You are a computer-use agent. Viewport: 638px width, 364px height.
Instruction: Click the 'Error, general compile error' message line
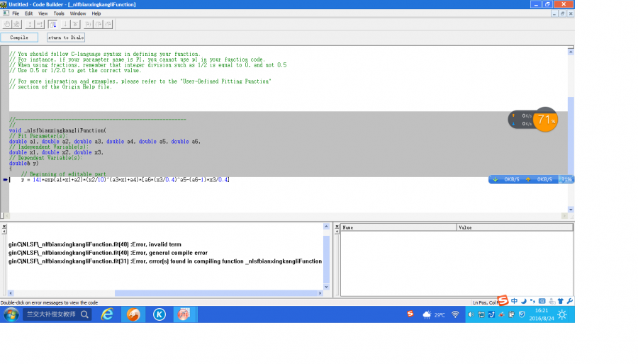click(108, 253)
